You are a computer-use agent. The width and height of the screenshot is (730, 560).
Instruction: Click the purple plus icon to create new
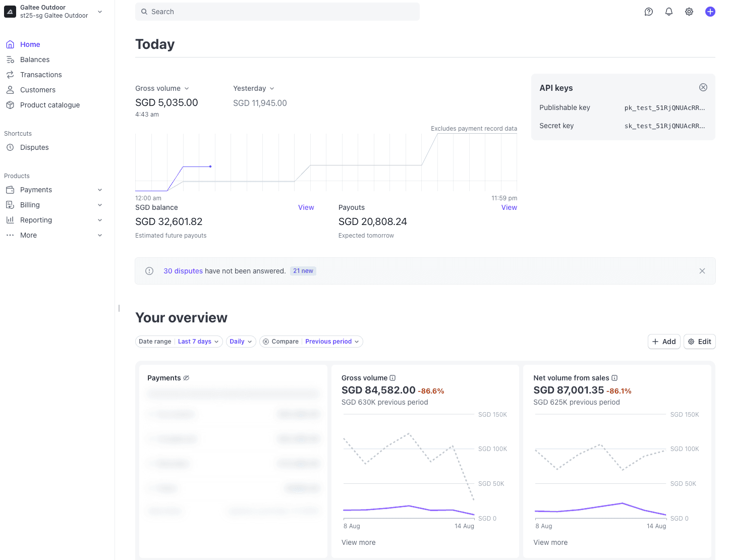pos(710,11)
